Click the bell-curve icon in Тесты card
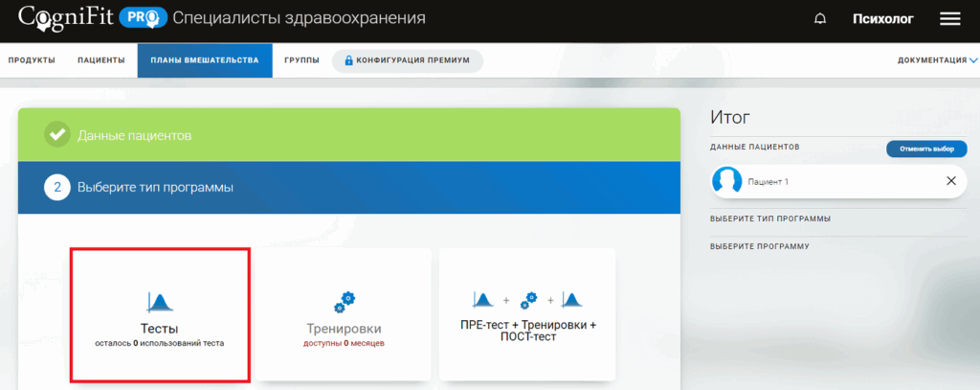This screenshot has height=390, width=980. (159, 303)
